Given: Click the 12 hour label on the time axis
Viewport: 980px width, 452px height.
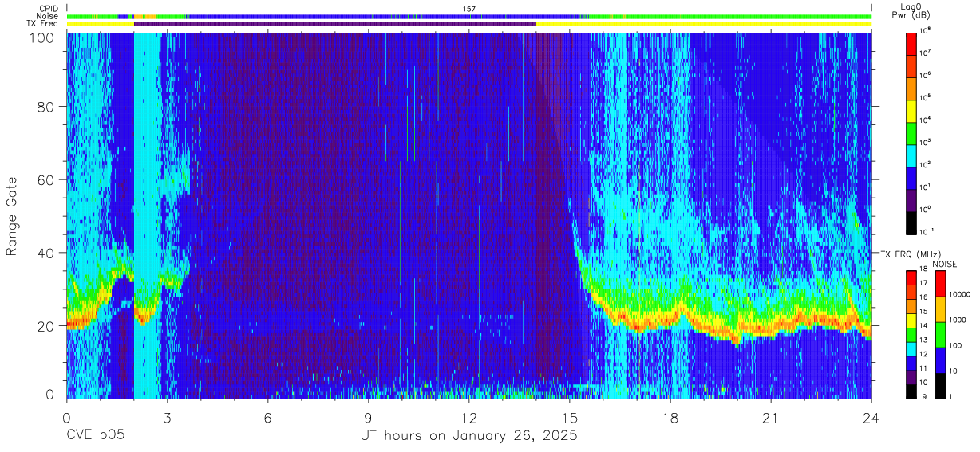Looking at the screenshot, I should tap(469, 419).
